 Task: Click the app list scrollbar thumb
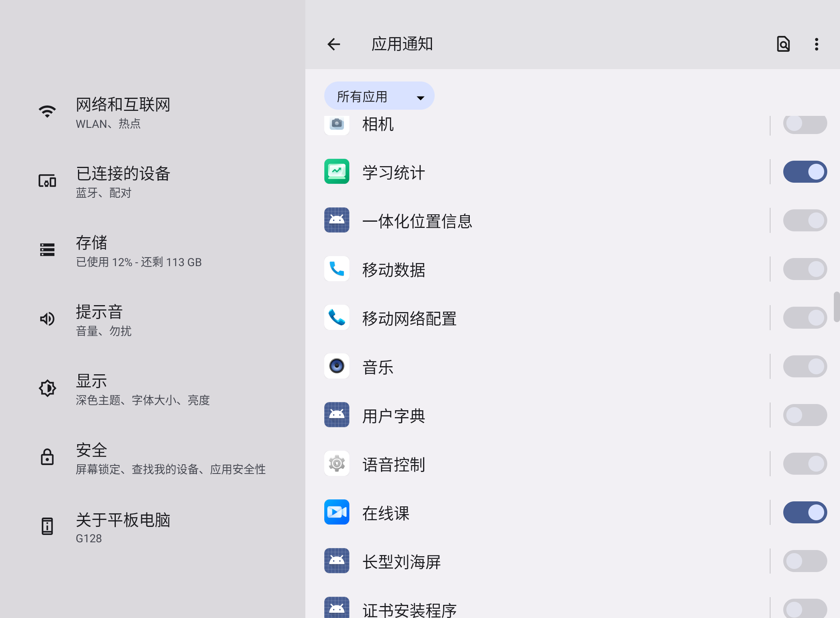[x=837, y=307]
